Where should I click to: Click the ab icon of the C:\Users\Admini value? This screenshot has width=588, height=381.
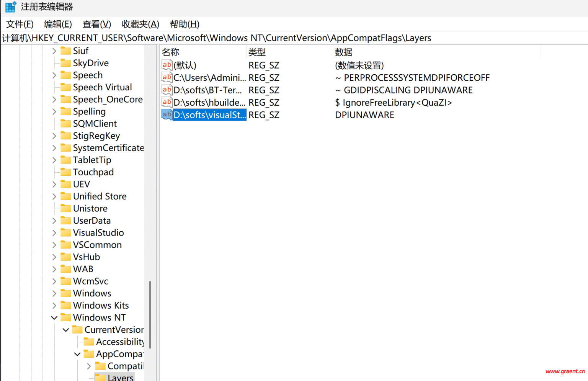coord(167,77)
